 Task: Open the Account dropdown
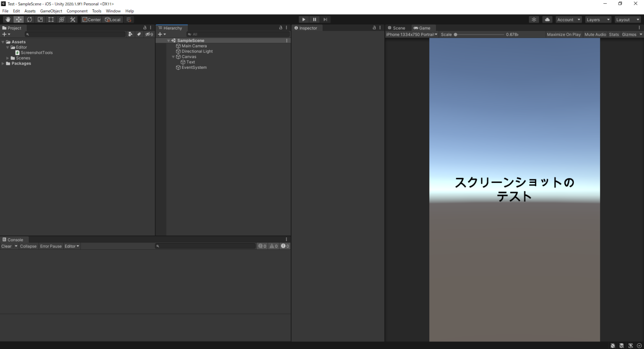(569, 20)
